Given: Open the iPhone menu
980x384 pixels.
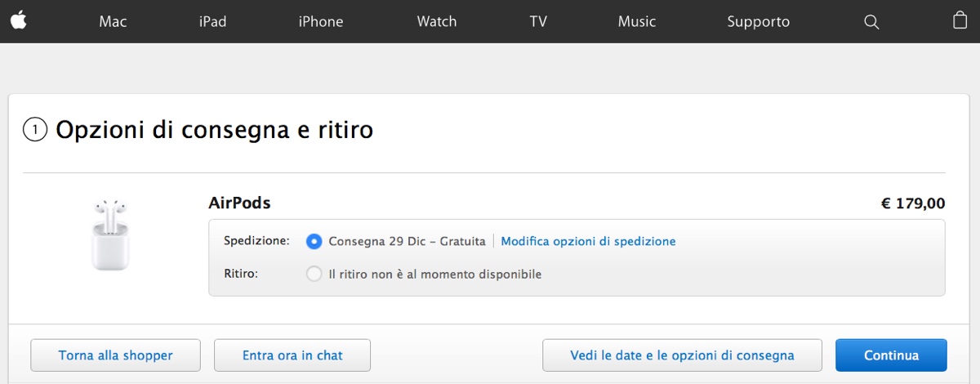Looking at the screenshot, I should [x=321, y=22].
